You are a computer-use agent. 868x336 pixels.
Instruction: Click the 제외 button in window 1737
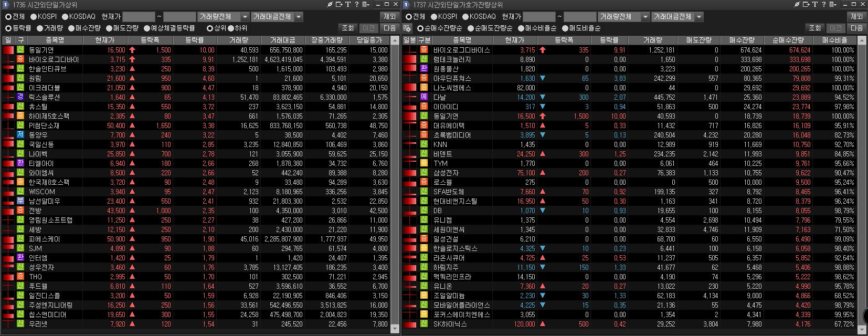coord(856,16)
